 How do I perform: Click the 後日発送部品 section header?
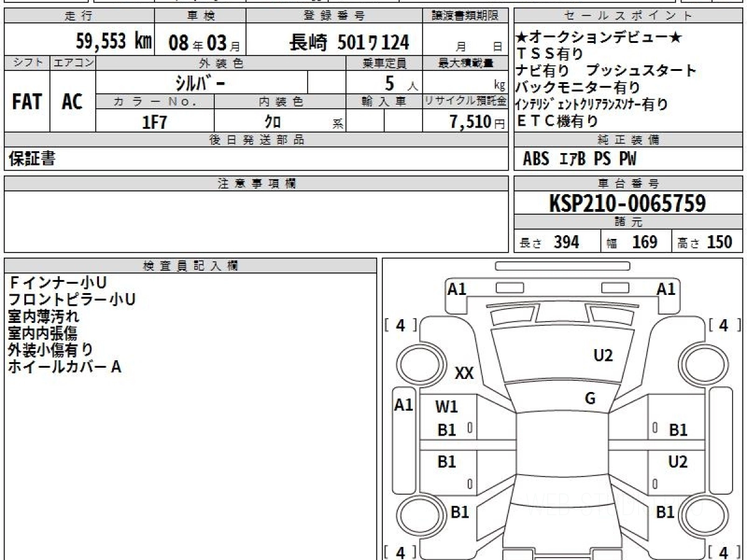coord(256,140)
